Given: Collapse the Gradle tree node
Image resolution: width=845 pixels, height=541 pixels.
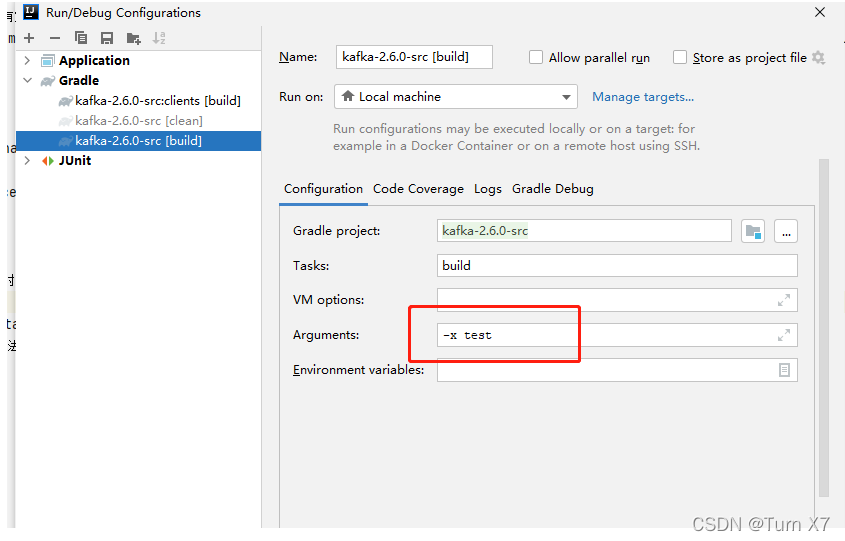Looking at the screenshot, I should click(27, 80).
